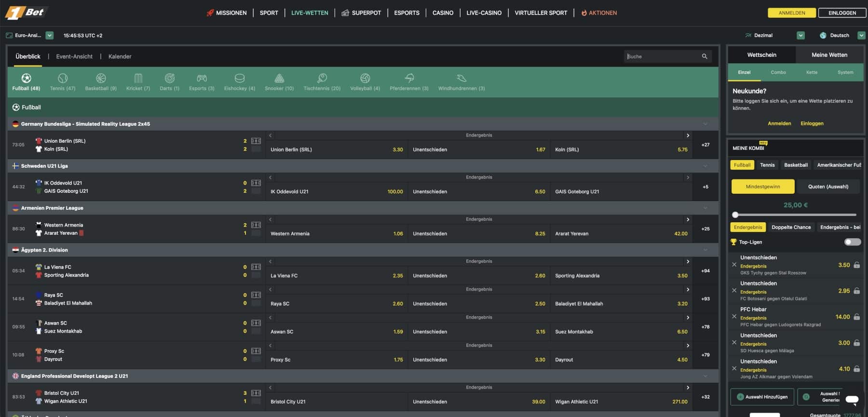Image resolution: width=868 pixels, height=417 pixels.
Task: Select the Combo bet type tab
Action: [778, 72]
